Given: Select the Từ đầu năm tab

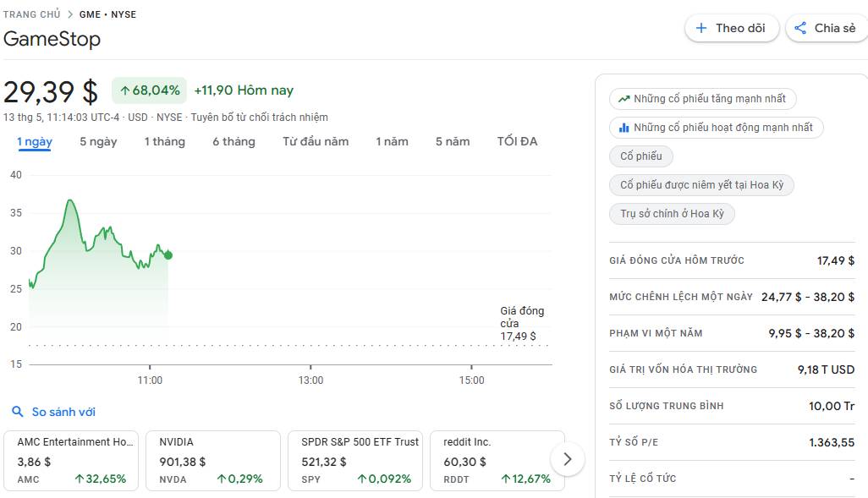Looking at the screenshot, I should pos(316,142).
